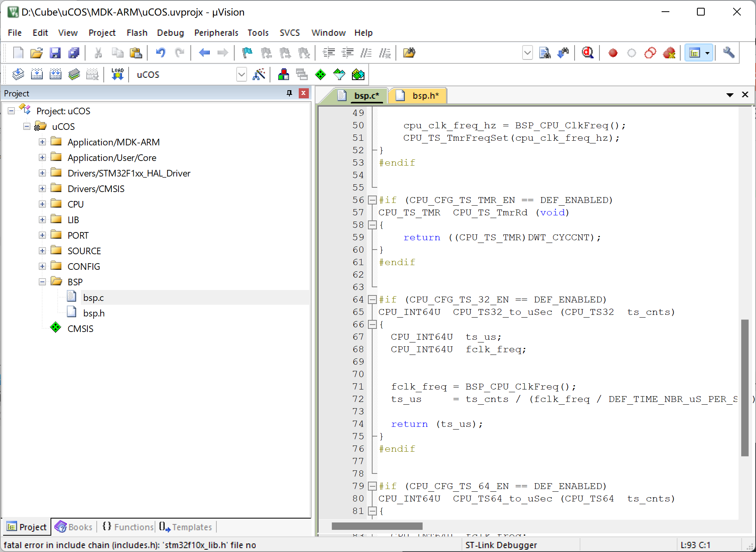Rebuild all target files
Screen dimensions: 756x552
click(x=56, y=74)
